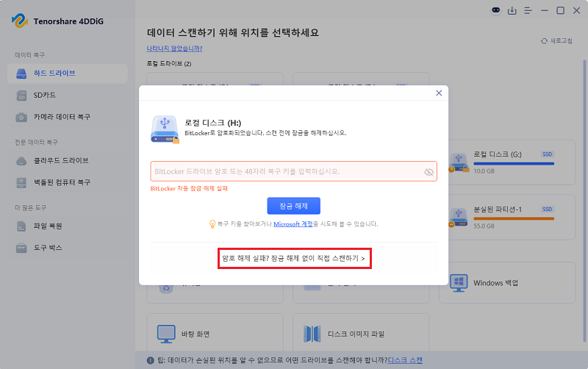Open 카메라 데이터 복구 in sidebar
This screenshot has height=369, width=588.
(67, 117)
